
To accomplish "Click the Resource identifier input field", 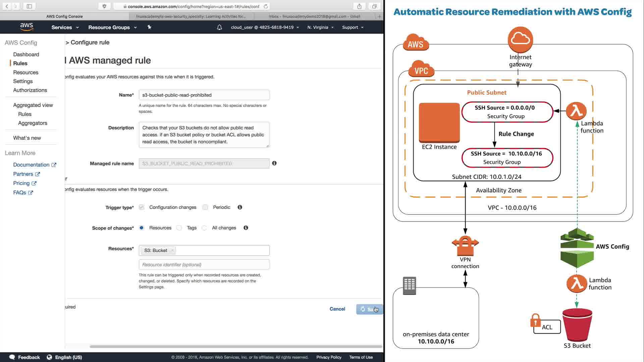I will click(204, 264).
